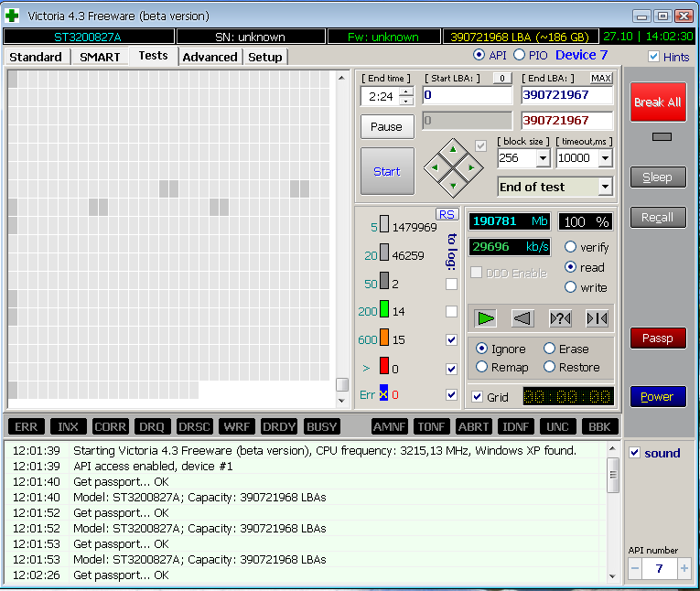Image resolution: width=700 pixels, height=591 pixels.
Task: Click the TONF error register indicator
Action: [431, 426]
